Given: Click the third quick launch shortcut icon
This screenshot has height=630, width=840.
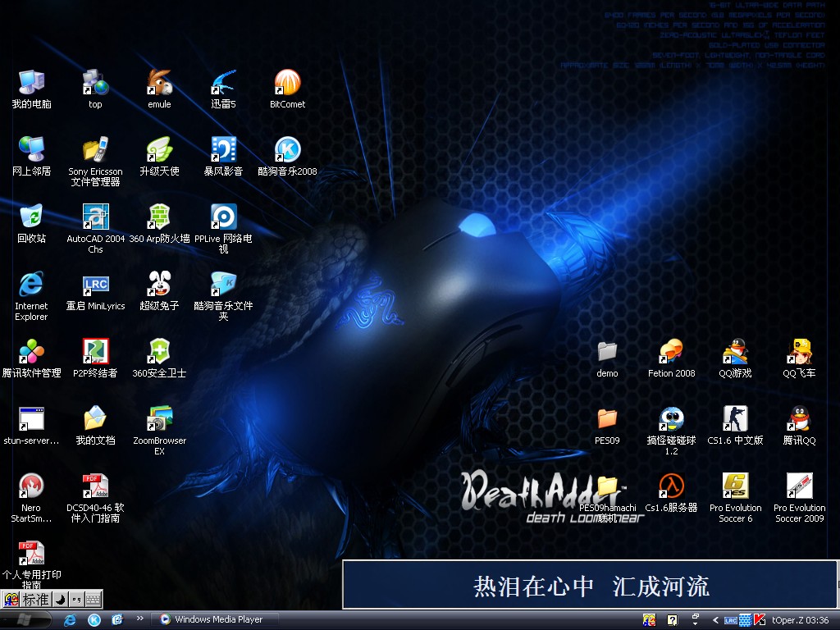Looking at the screenshot, I should point(117,620).
